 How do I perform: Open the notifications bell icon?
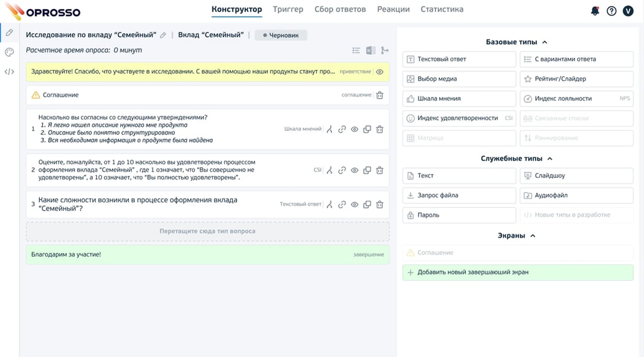[595, 10]
